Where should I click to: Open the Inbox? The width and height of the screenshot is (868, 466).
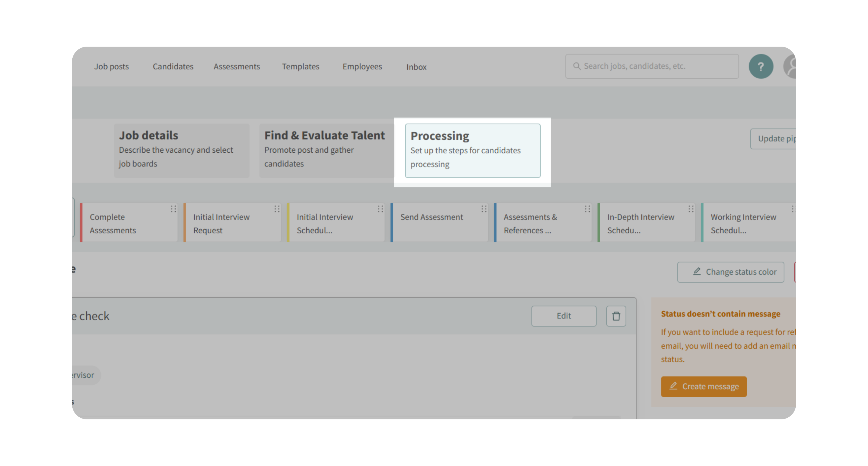(416, 67)
